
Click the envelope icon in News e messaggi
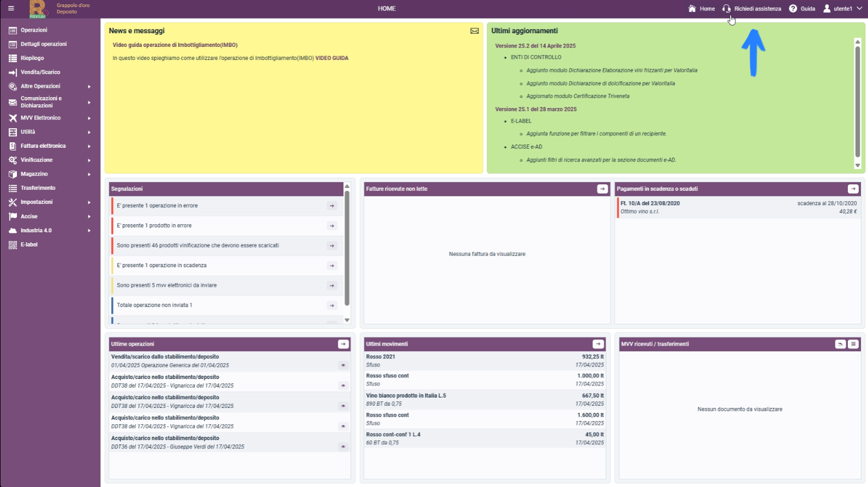pyautogui.click(x=475, y=31)
